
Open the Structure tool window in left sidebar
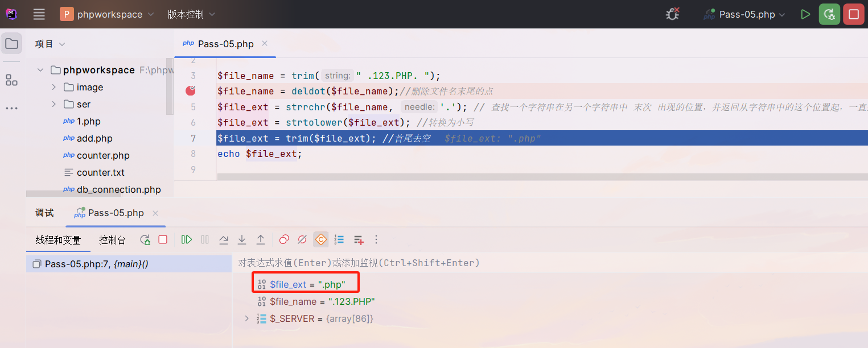click(x=11, y=80)
